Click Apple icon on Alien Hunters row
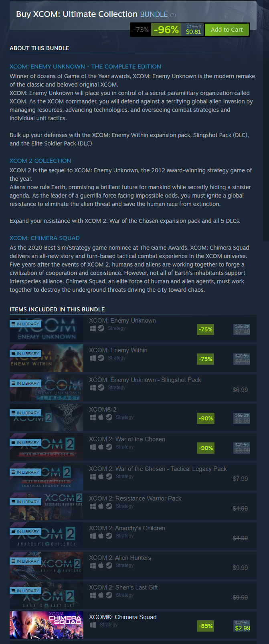Image resolution: width=269 pixels, height=644 pixels. (x=101, y=565)
